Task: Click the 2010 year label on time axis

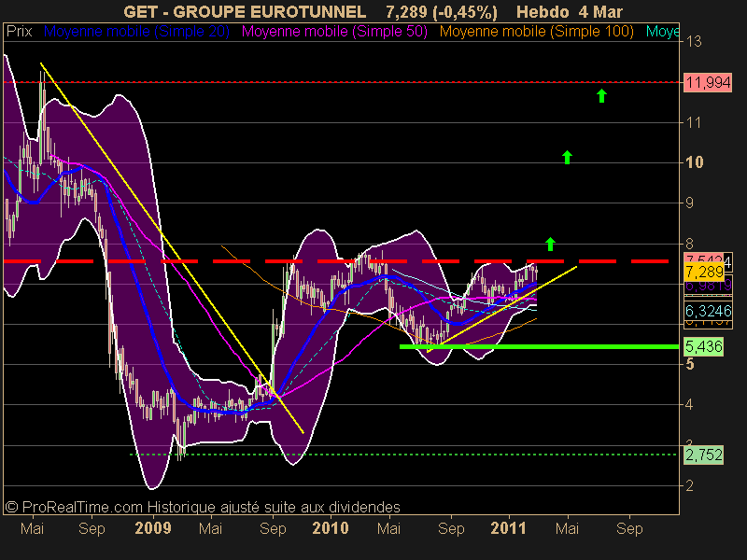Action: click(x=331, y=528)
